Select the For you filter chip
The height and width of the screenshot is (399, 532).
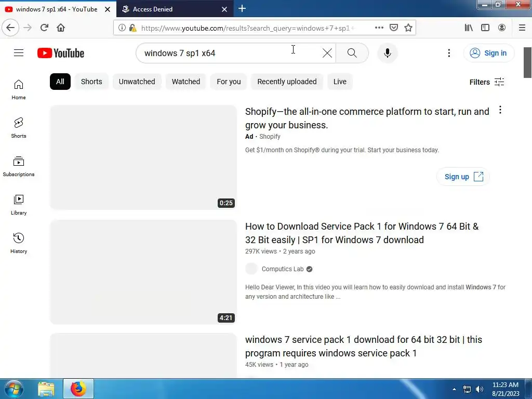click(x=229, y=82)
